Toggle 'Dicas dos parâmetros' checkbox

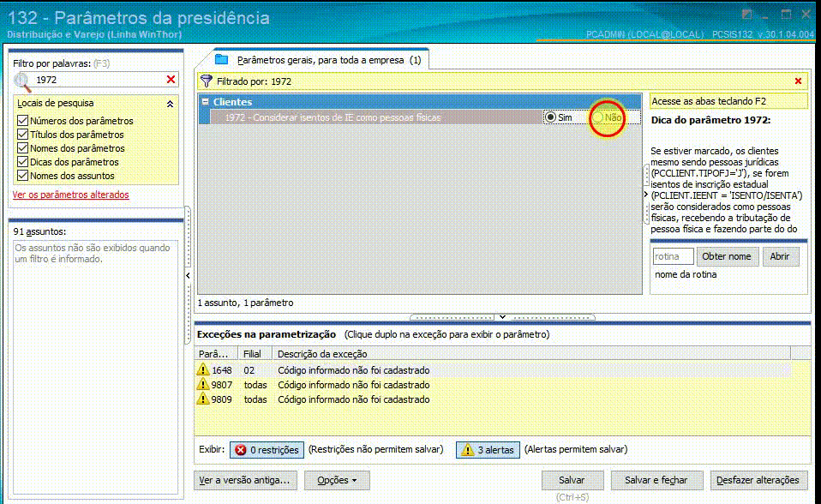point(22,161)
